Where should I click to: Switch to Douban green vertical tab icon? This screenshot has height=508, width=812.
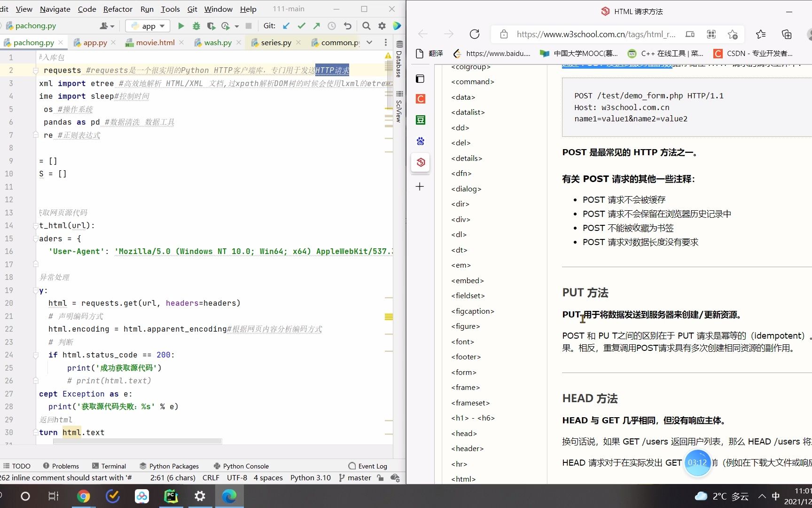click(420, 120)
